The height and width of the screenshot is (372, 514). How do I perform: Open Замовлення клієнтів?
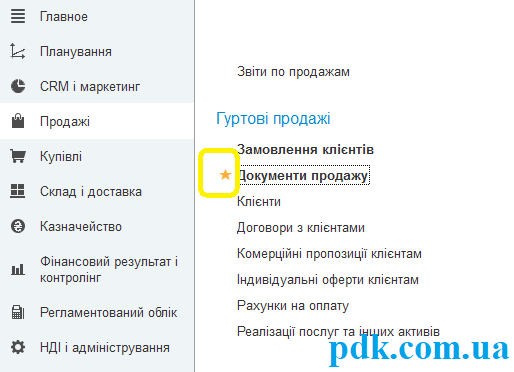pos(305,149)
